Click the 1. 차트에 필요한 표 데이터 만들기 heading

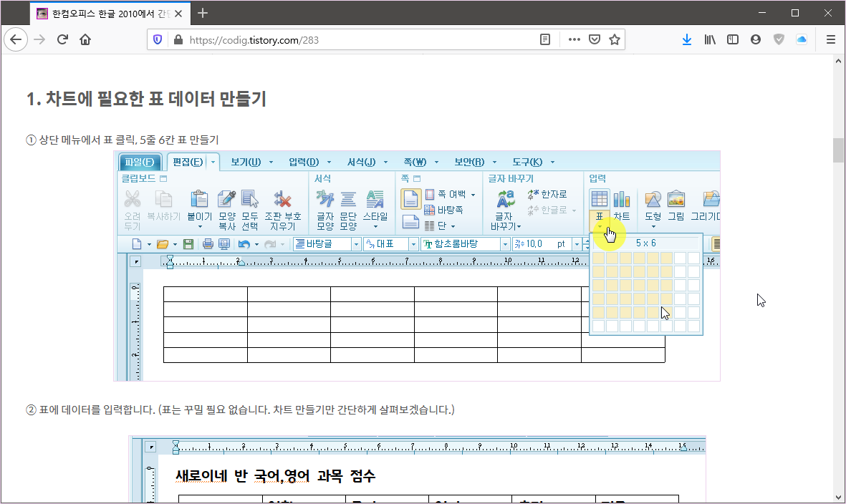[x=146, y=100]
